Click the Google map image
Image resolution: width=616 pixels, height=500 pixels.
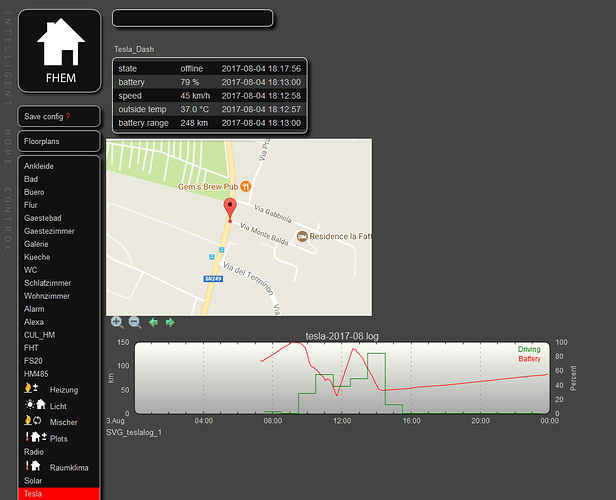(x=239, y=227)
